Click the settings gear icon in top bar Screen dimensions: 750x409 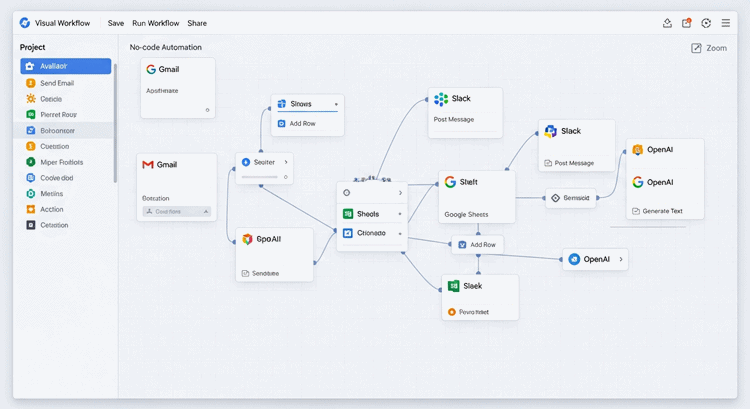[706, 23]
